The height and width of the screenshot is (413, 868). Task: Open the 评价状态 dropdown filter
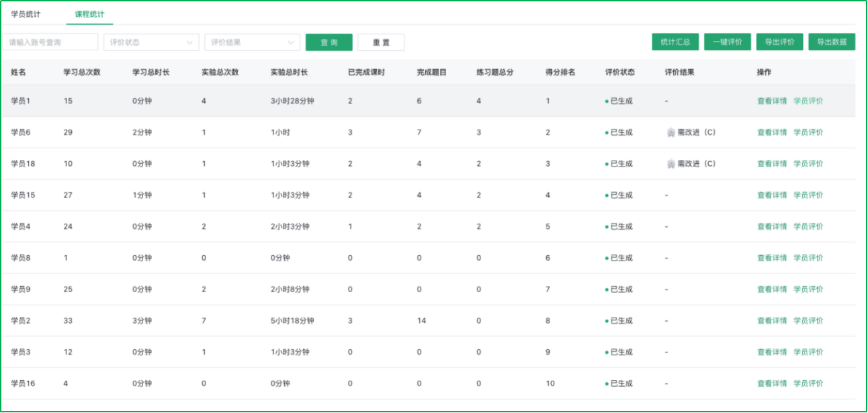151,42
